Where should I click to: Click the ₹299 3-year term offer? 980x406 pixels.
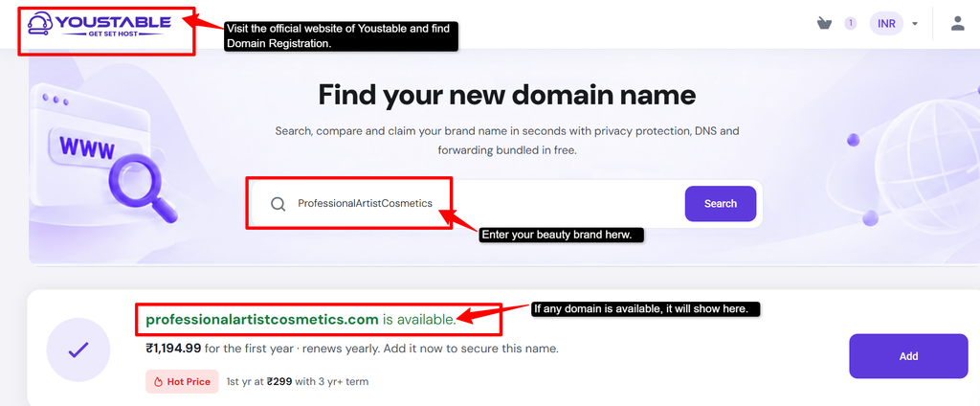tap(297, 382)
